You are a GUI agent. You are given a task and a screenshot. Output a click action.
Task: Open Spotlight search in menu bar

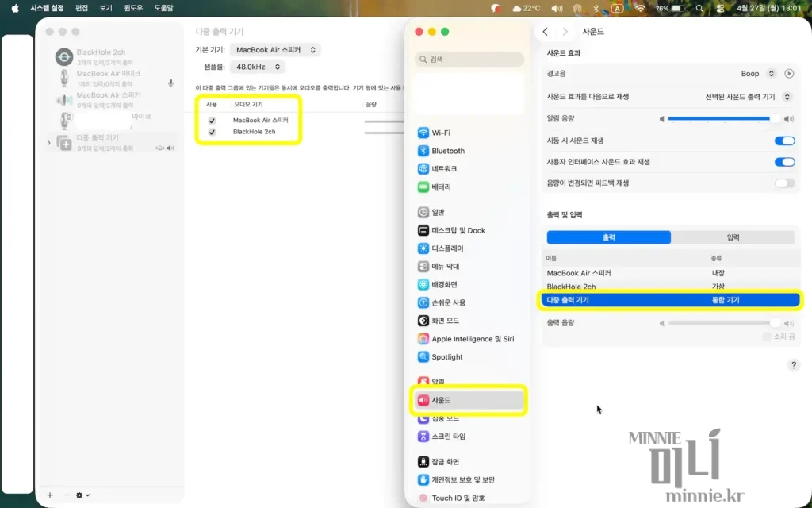point(699,8)
